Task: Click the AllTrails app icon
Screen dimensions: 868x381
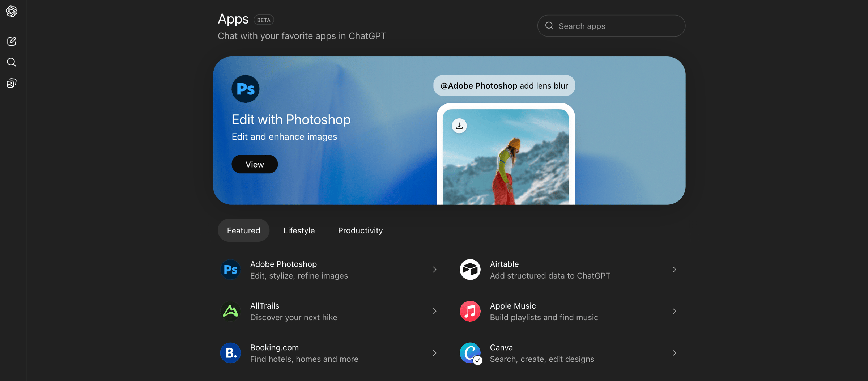Action: click(x=230, y=311)
